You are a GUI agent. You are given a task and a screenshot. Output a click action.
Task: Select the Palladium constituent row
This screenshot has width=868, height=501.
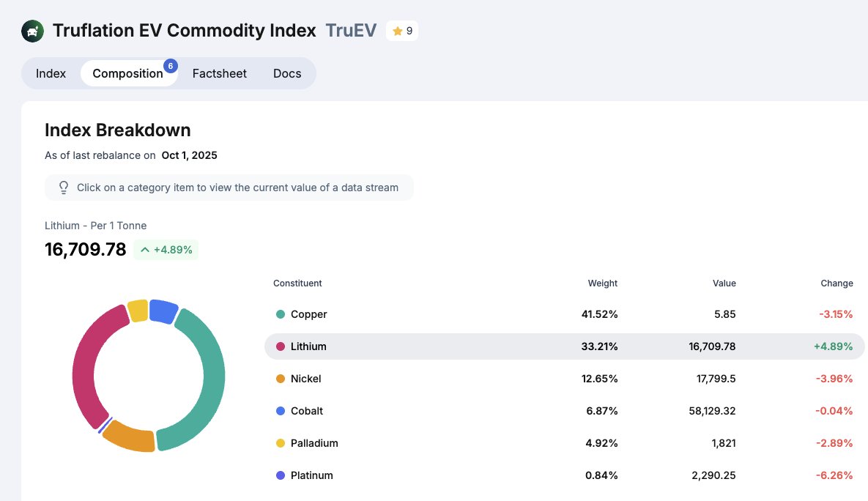565,443
